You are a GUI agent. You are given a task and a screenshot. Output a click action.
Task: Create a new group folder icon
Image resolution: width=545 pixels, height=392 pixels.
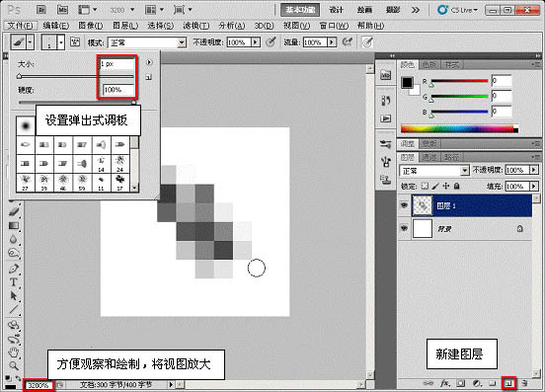pos(493,383)
